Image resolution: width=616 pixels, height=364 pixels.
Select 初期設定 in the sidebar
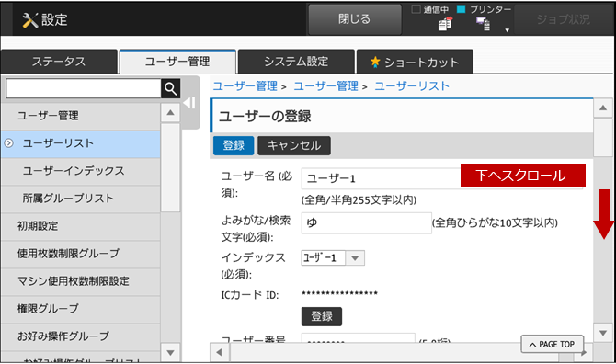81,226
